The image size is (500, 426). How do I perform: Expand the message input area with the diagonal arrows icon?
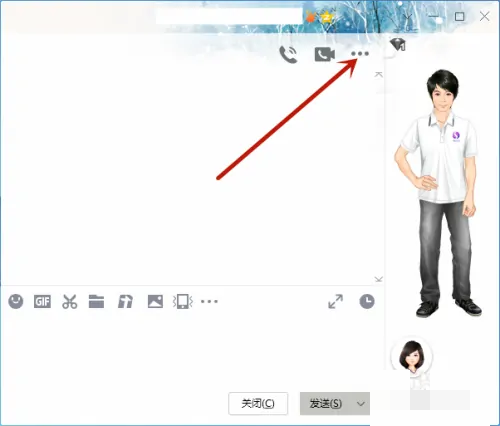coord(336,301)
